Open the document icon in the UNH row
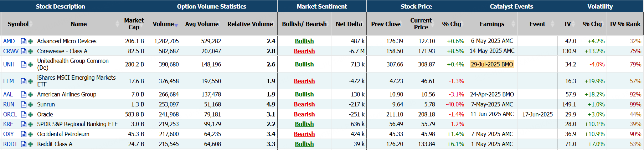 tap(24, 65)
